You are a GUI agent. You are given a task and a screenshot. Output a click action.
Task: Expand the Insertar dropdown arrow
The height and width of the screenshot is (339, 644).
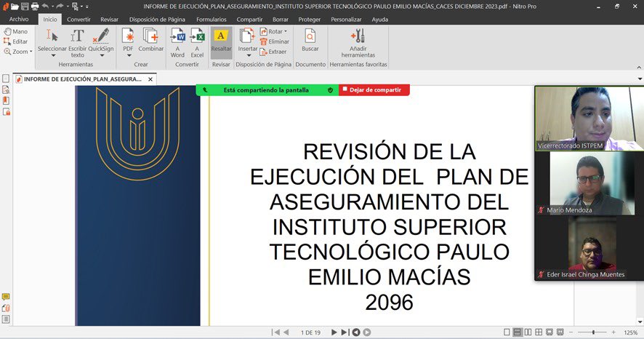point(249,55)
